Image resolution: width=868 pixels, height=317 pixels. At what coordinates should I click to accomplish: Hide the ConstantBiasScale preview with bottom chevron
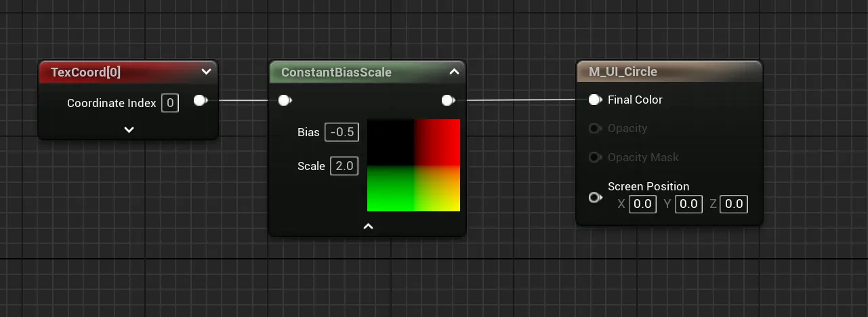368,226
